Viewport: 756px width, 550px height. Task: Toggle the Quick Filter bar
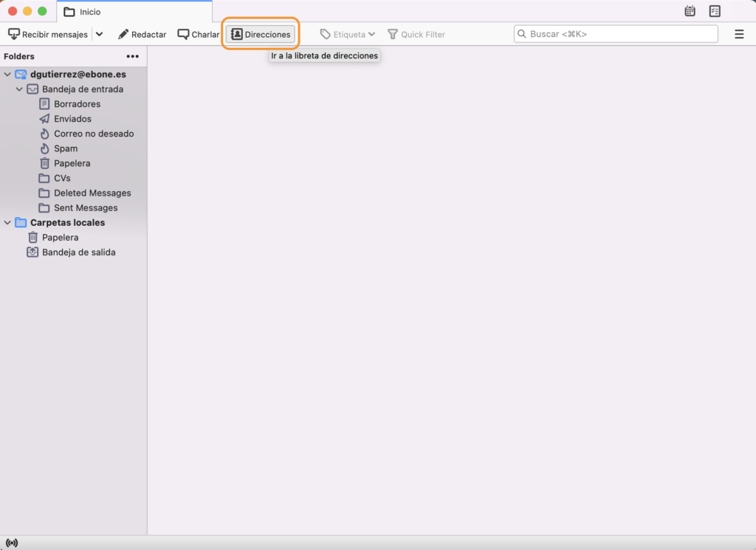point(416,35)
